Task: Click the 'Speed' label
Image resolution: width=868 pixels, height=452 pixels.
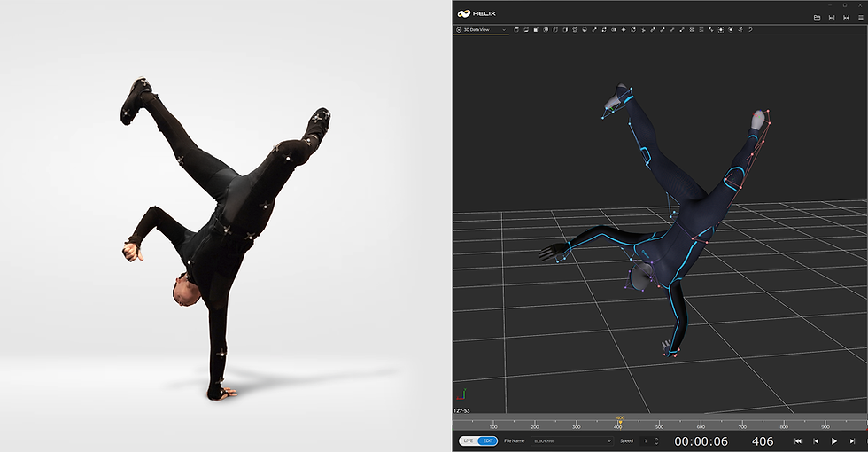Action: pyautogui.click(x=627, y=441)
